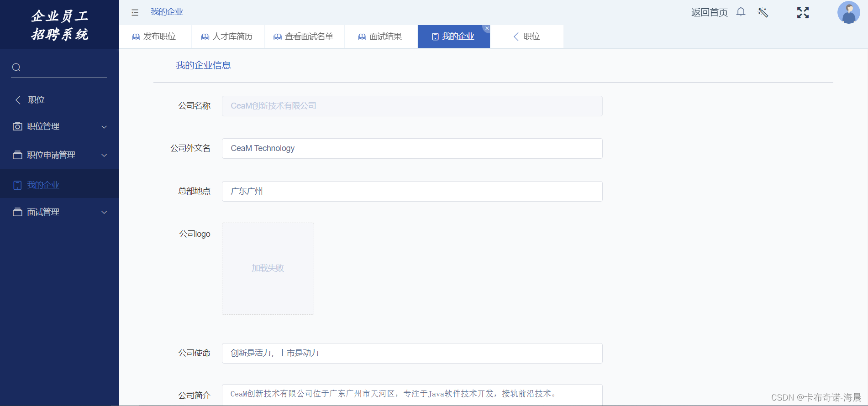Screen dimensions: 868x406
Task: Click the sidebar search magnifier icon
Action: [x=16, y=68]
